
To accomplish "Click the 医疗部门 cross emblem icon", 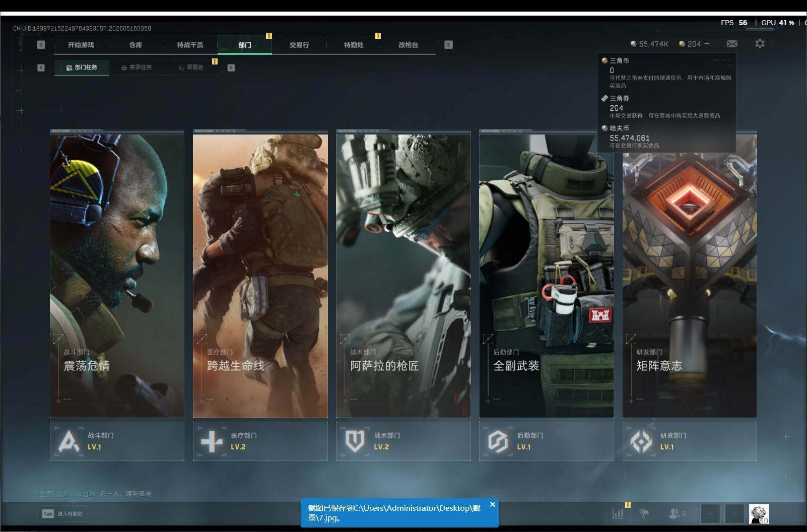I will pos(212,441).
